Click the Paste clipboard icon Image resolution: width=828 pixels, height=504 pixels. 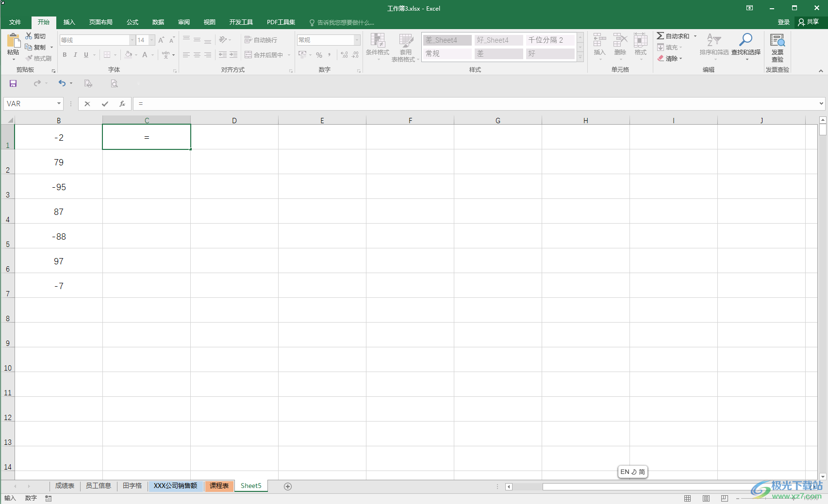[13, 41]
